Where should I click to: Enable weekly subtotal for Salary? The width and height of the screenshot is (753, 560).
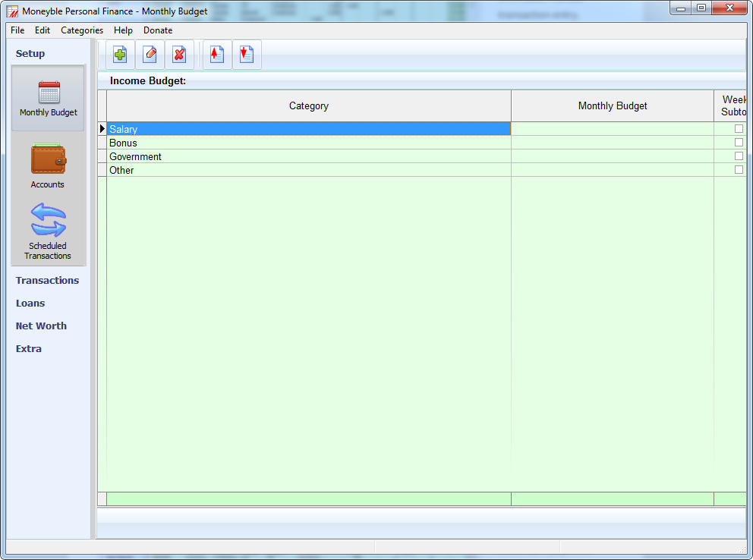click(x=738, y=129)
